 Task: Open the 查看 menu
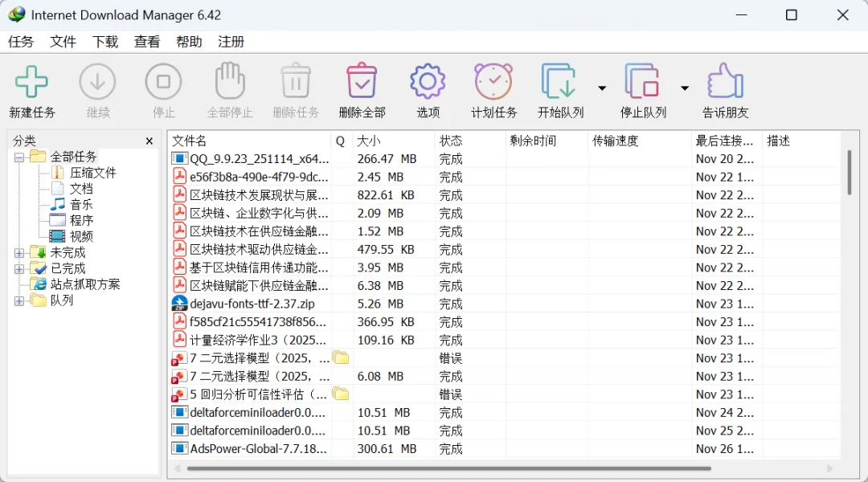tap(147, 42)
